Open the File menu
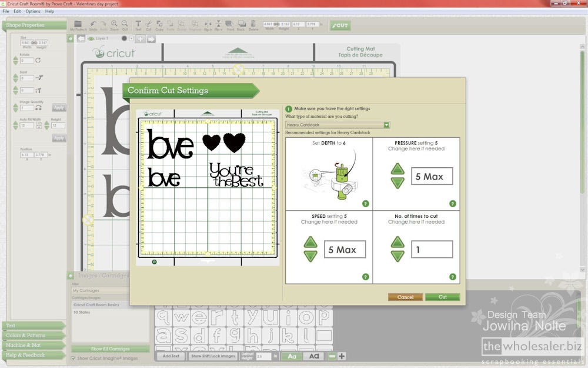Image resolution: width=588 pixels, height=368 pixels. coord(6,11)
